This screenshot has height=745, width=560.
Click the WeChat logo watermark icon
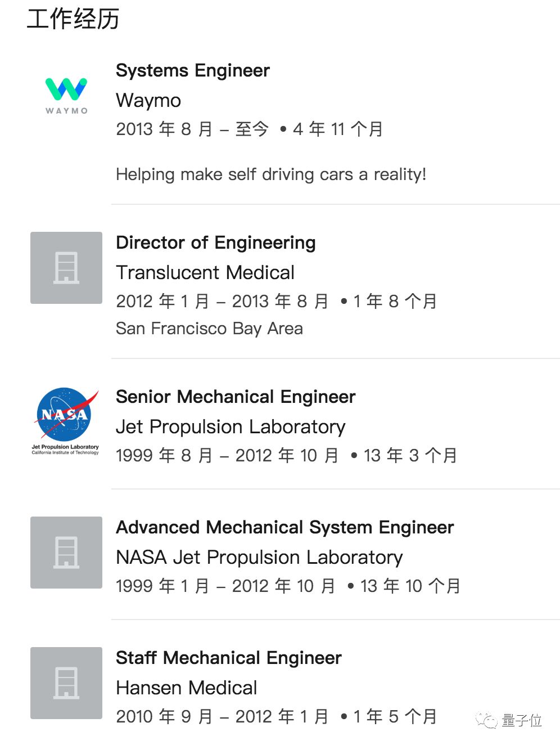[x=486, y=720]
